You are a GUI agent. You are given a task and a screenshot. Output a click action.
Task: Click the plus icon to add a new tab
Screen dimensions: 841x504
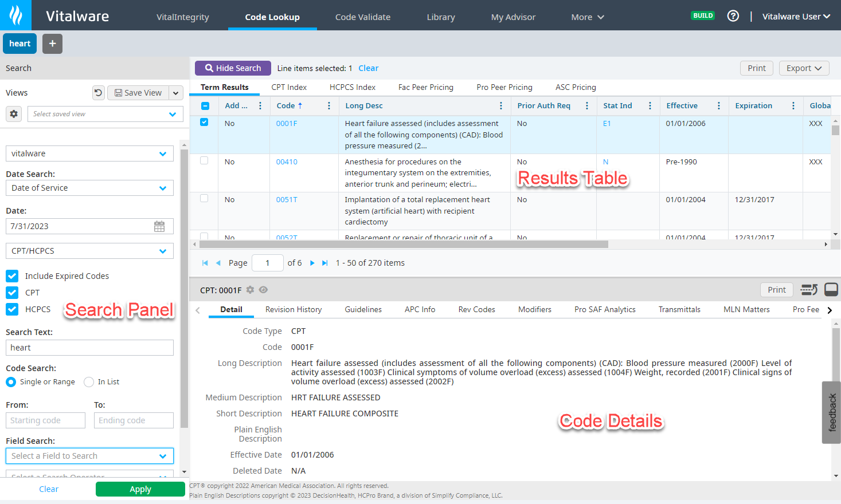coord(52,44)
